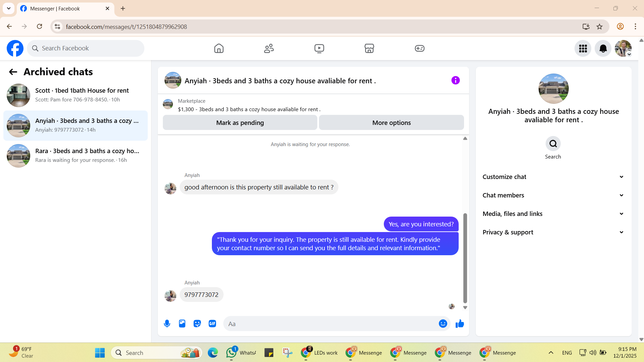The height and width of the screenshot is (362, 644).
Task: Select Anyiah 3beds and 3 baths chat
Action: click(76, 126)
